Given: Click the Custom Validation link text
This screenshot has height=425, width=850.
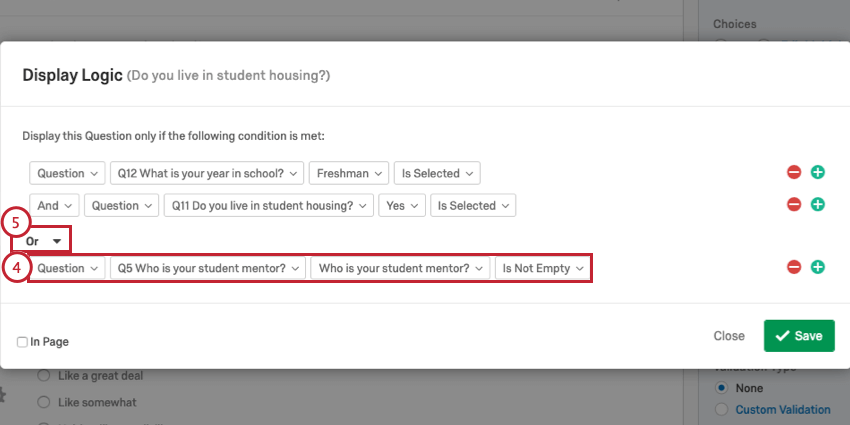Looking at the screenshot, I should 783,409.
